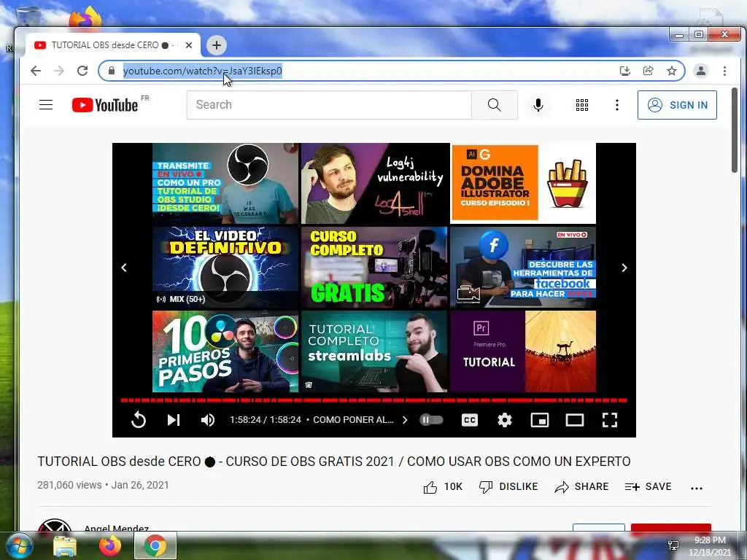The image size is (747, 560).
Task: Open the Premiere Pro TUTORIAL thumbnail
Action: click(523, 351)
